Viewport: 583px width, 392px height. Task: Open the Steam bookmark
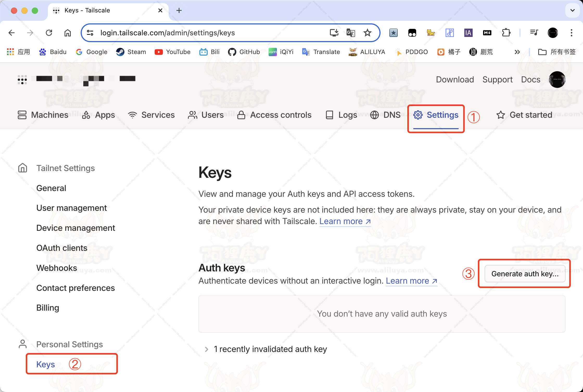(x=131, y=52)
